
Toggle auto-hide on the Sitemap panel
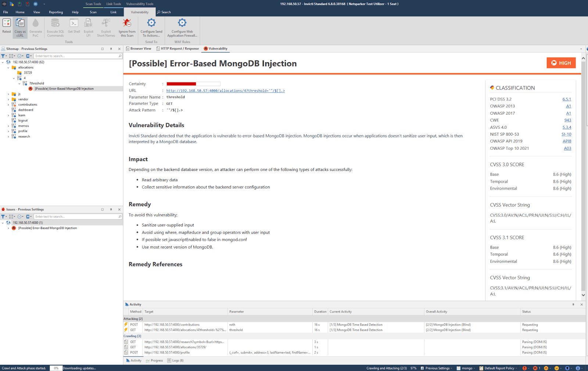tap(111, 49)
